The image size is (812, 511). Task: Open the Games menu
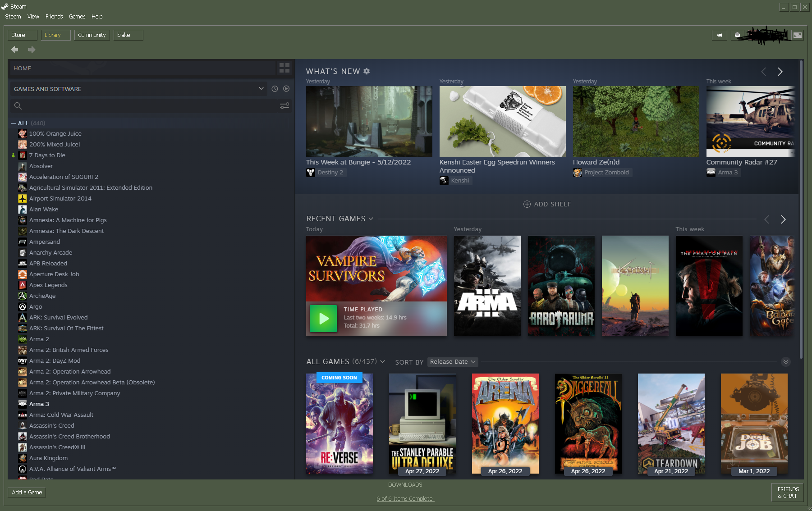(x=77, y=17)
